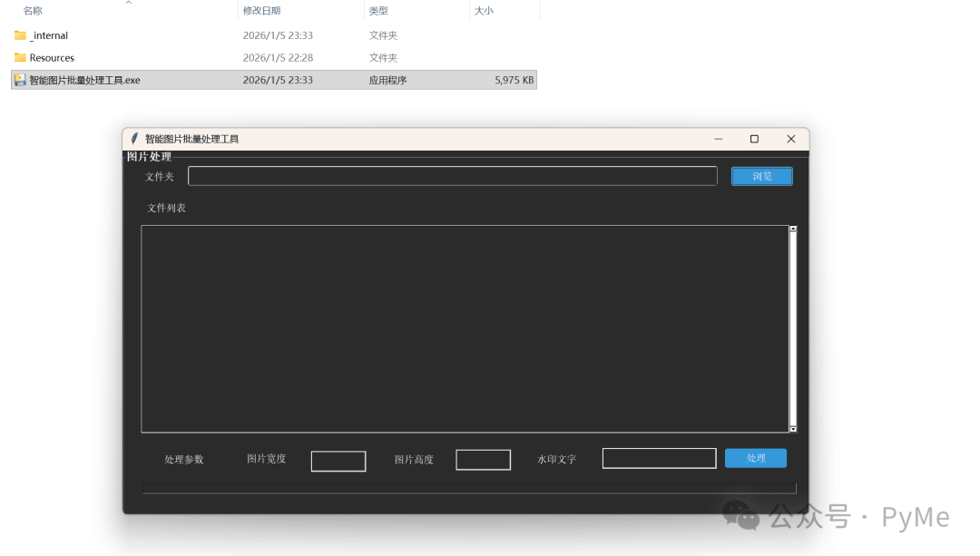Viewport: 980px width, 556px height.
Task: Minimize the 智能图片批量处理工具 window
Action: (719, 139)
